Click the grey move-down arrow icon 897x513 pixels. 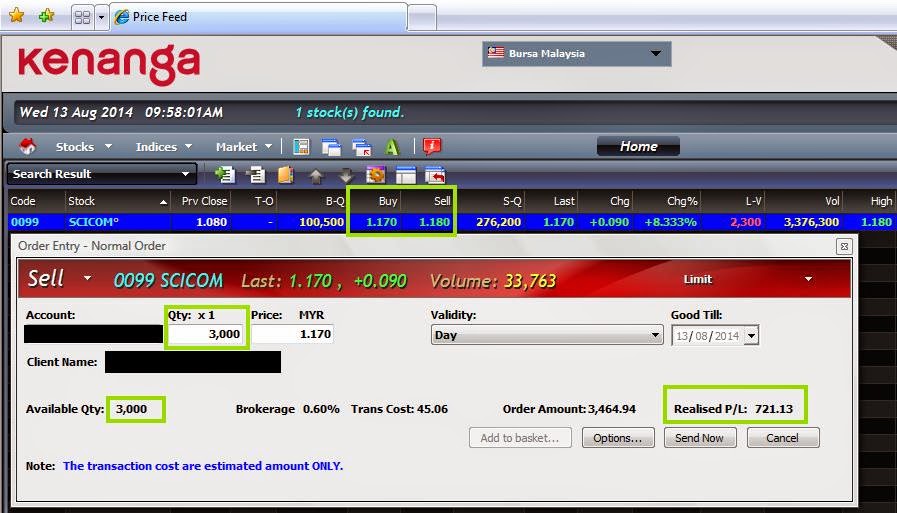(346, 176)
